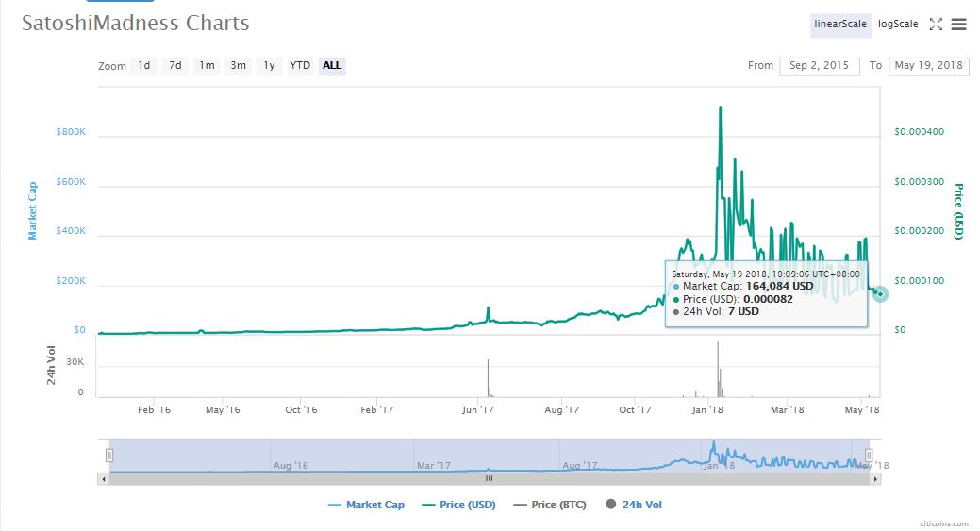Click the Jun '17 x-axis label
This screenshot has width=980, height=531.
point(477,410)
